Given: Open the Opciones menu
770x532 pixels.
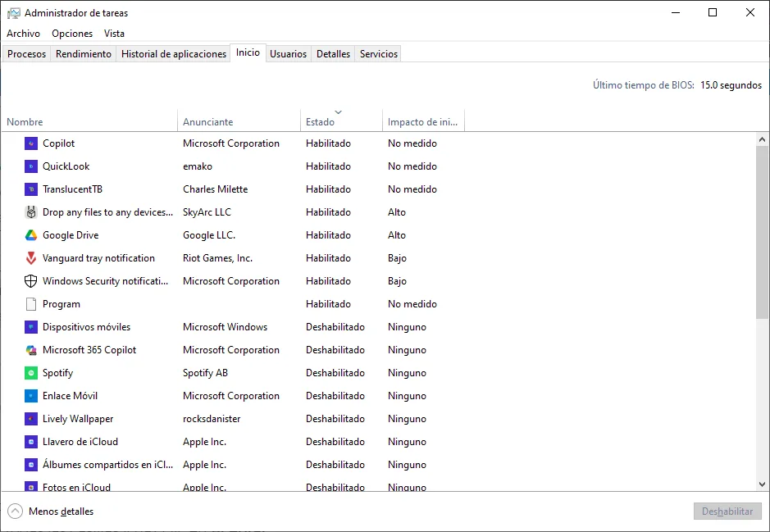Looking at the screenshot, I should point(72,34).
